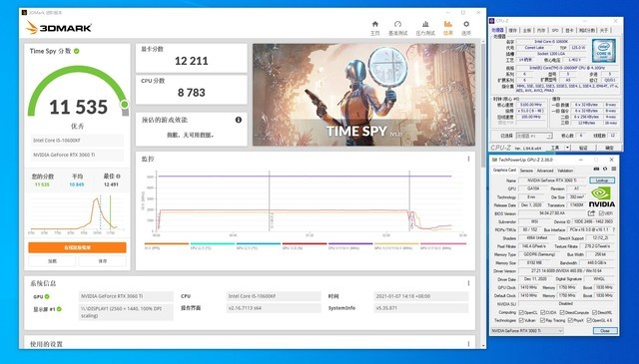Click the GPU-Z title bar app icon

495,160
